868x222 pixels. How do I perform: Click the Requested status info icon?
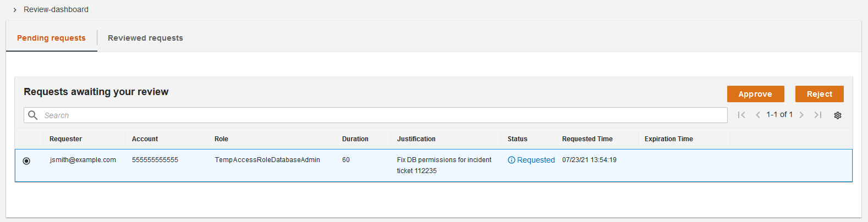[x=512, y=160]
